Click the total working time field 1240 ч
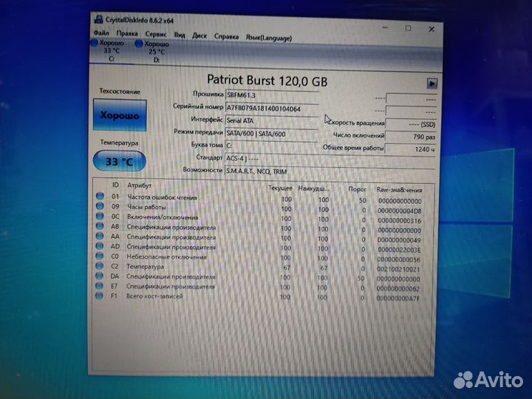The image size is (532, 399). tap(411, 149)
